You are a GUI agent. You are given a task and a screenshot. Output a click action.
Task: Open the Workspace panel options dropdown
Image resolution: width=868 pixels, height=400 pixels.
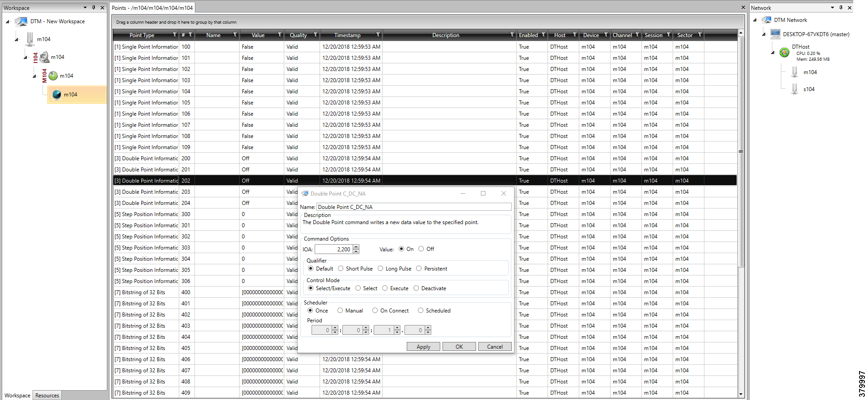click(x=85, y=8)
